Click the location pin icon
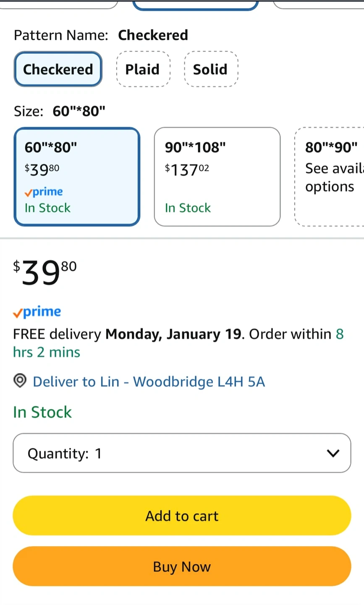Image resolution: width=364 pixels, height=605 pixels. coord(20,381)
